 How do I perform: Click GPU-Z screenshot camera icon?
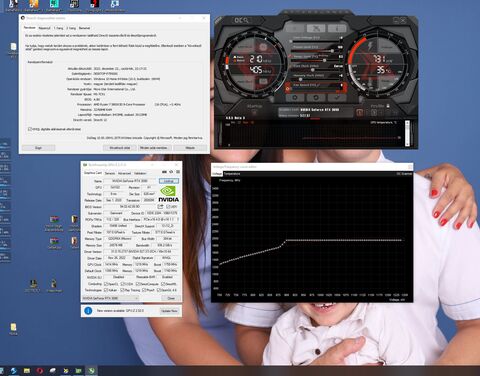pyautogui.click(x=165, y=172)
